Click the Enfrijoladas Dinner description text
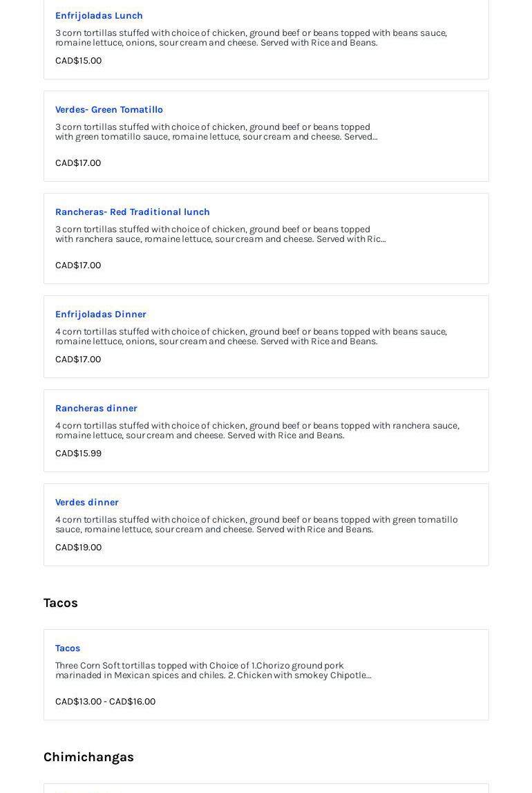532x793 pixels. (251, 336)
